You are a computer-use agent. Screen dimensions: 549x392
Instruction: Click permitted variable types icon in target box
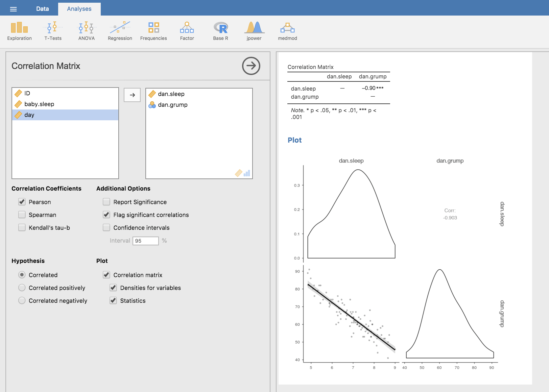(x=243, y=173)
